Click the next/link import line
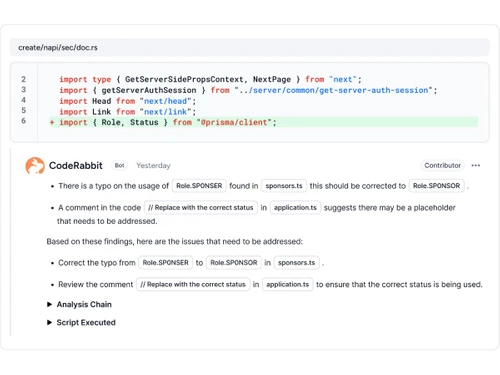Screen dimensions: 500x375 [128, 112]
